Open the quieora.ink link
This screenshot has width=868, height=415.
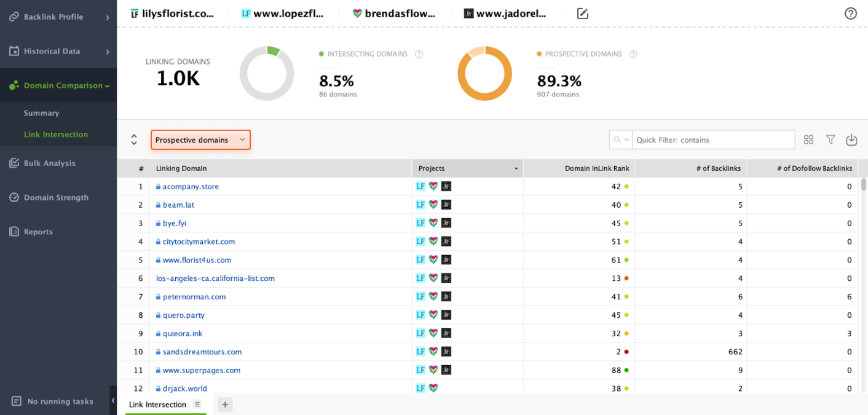click(x=183, y=334)
